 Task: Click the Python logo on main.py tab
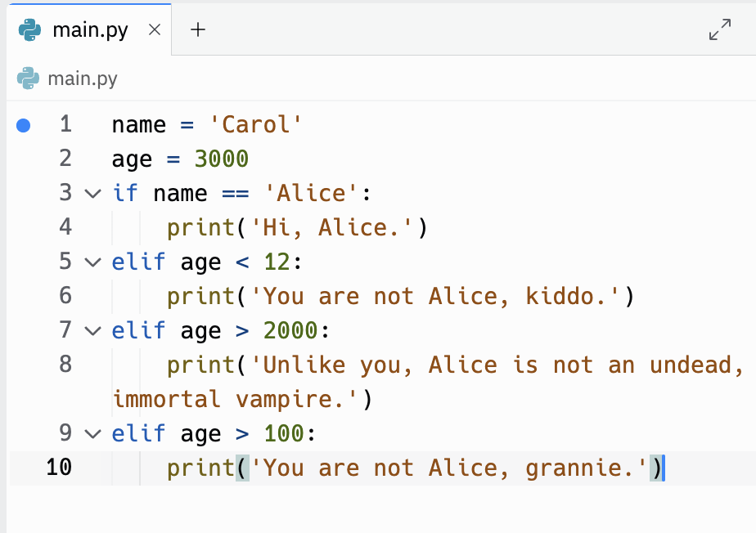(x=30, y=30)
